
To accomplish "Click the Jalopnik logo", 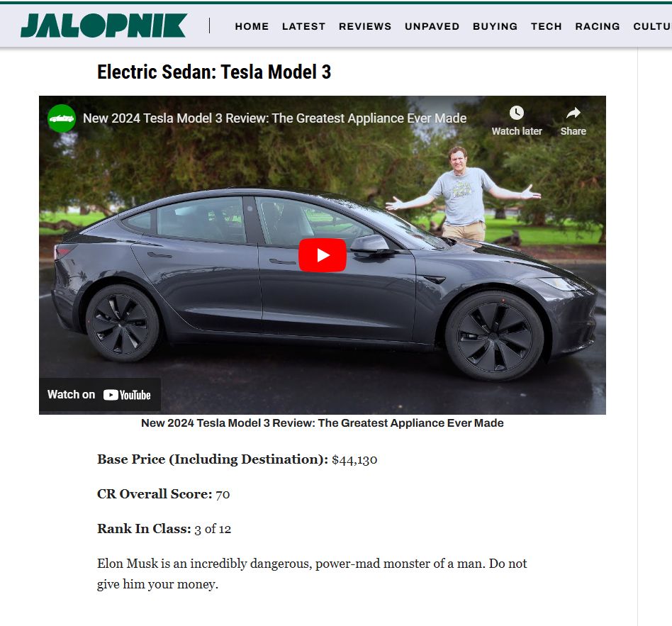I will 103,26.
